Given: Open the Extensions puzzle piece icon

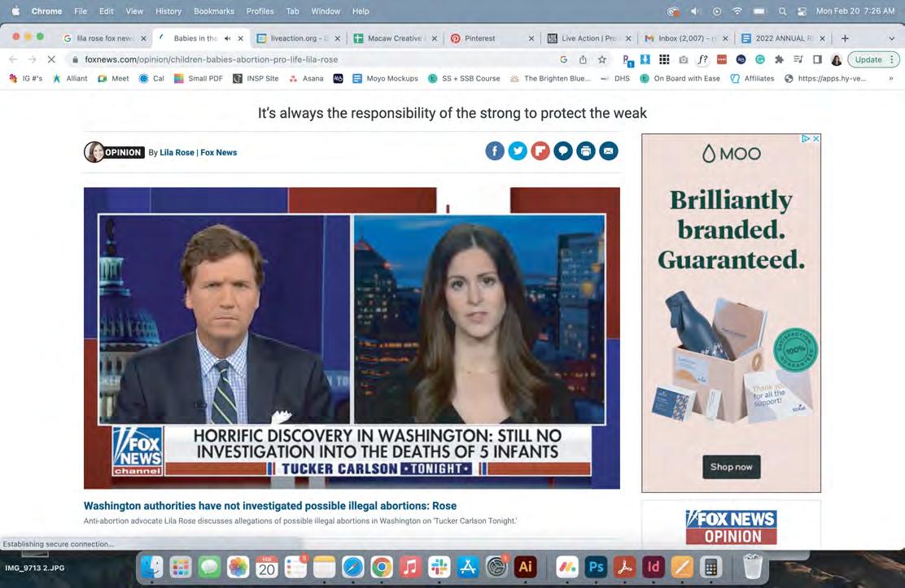Looking at the screenshot, I should tap(779, 59).
